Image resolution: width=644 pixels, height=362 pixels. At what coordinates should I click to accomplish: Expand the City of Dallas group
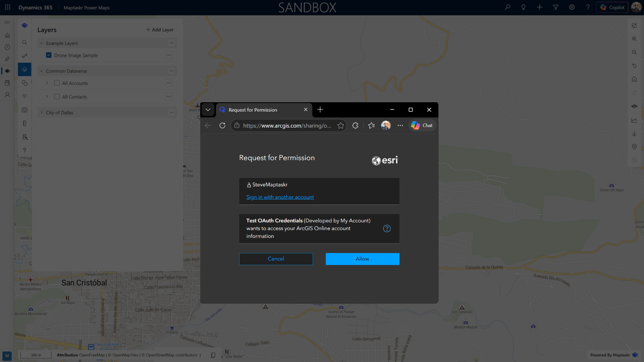pyautogui.click(x=42, y=113)
